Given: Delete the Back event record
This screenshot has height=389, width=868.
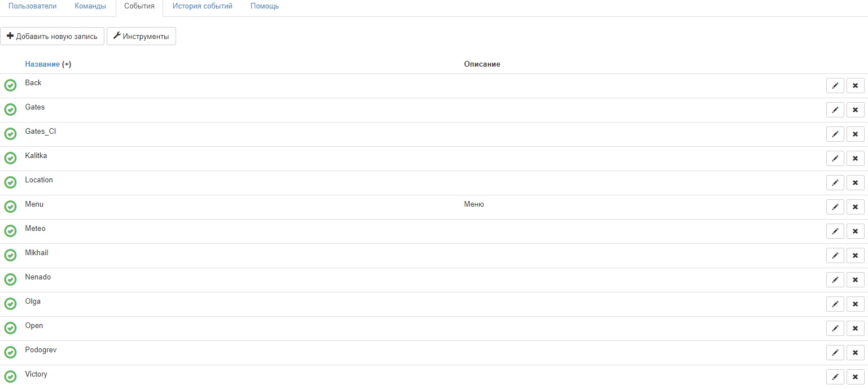Looking at the screenshot, I should pyautogui.click(x=855, y=86).
